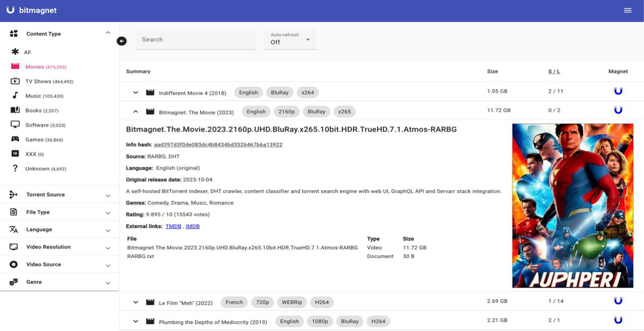This screenshot has height=331, width=644.
Task: Click the 1080p tag chip
Action: [320, 321]
